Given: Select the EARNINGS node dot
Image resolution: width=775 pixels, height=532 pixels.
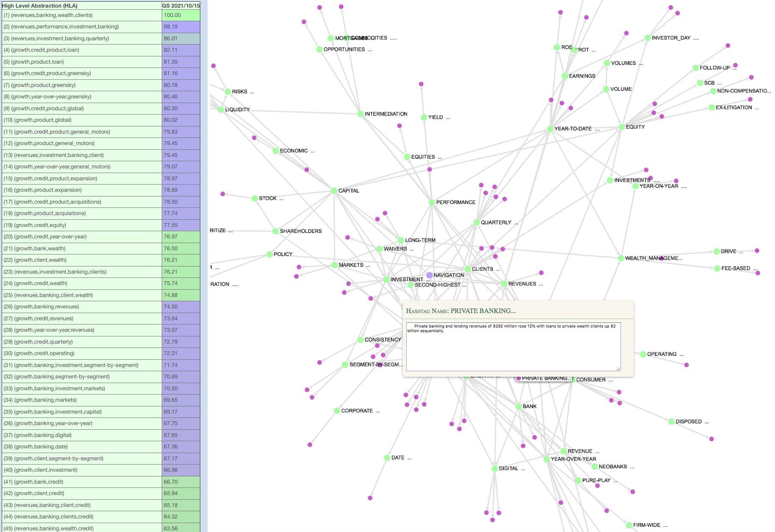Looking at the screenshot, I should point(564,76).
